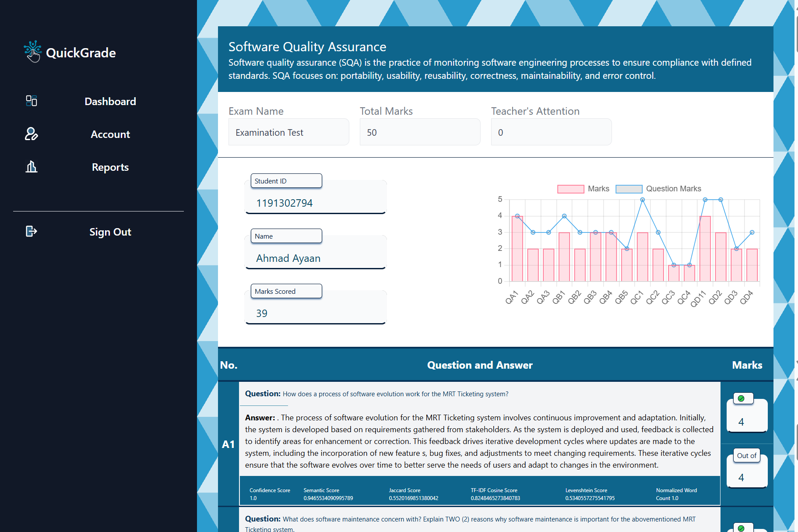The height and width of the screenshot is (532, 798).
Task: Open the Account menu item
Action: [x=110, y=134]
